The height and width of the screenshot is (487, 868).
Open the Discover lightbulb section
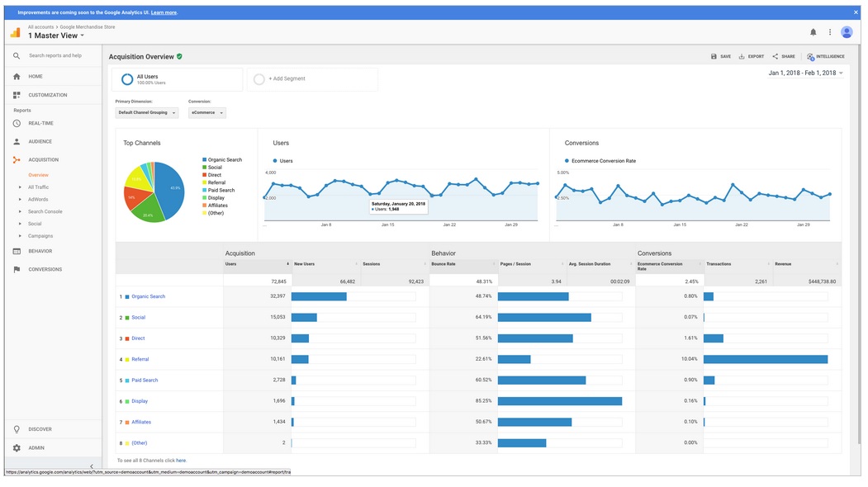tap(17, 429)
